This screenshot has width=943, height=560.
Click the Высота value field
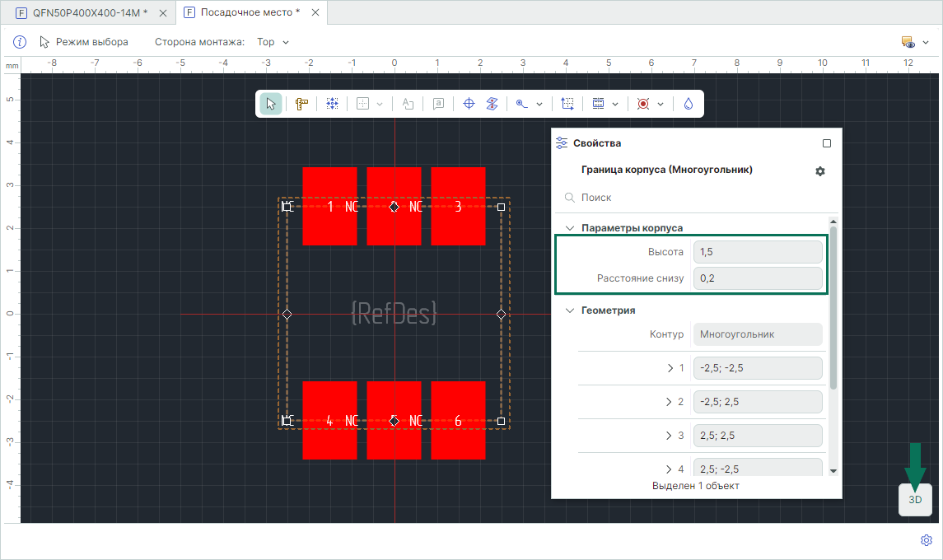757,252
